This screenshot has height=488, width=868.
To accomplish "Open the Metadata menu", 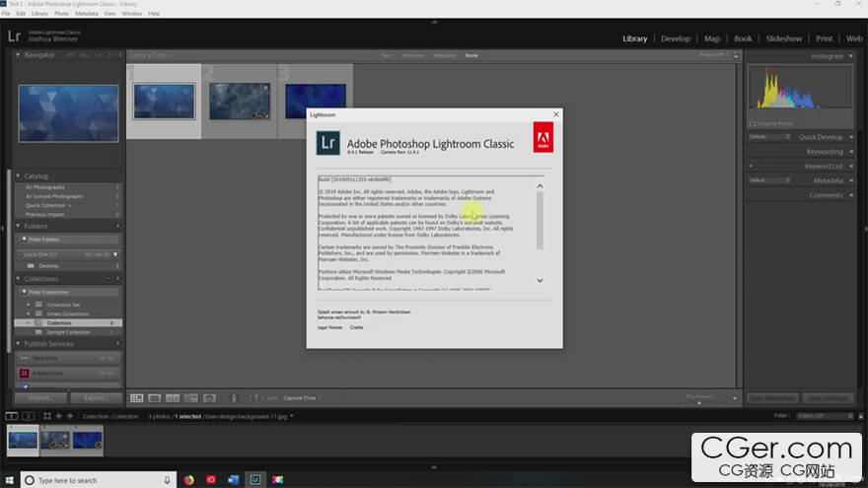I will (x=87, y=13).
